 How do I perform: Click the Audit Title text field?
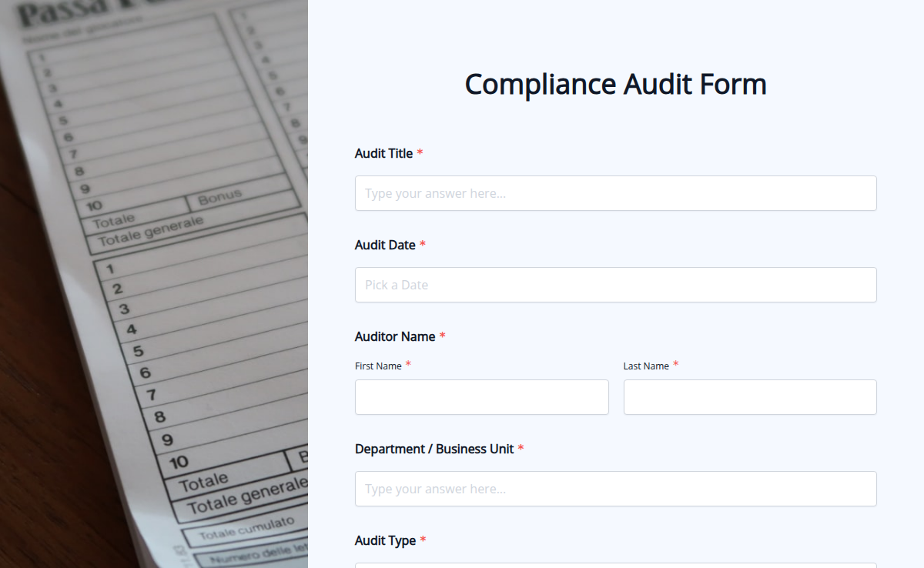pos(615,193)
